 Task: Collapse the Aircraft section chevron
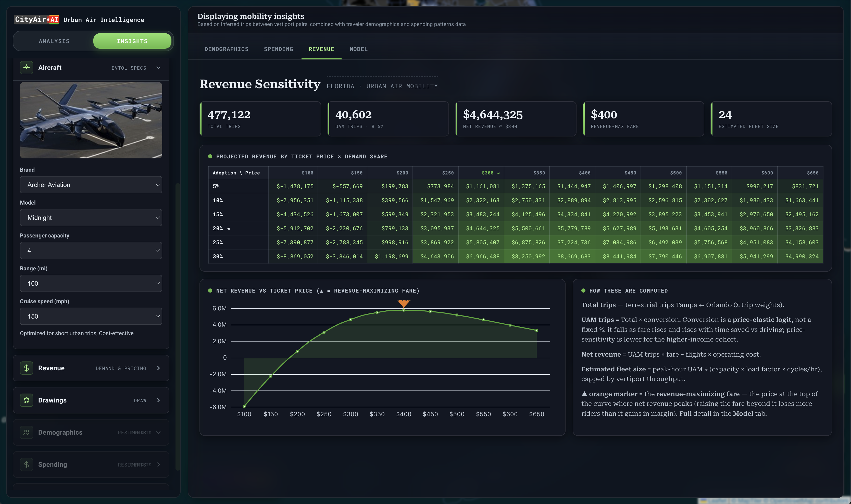tap(158, 68)
